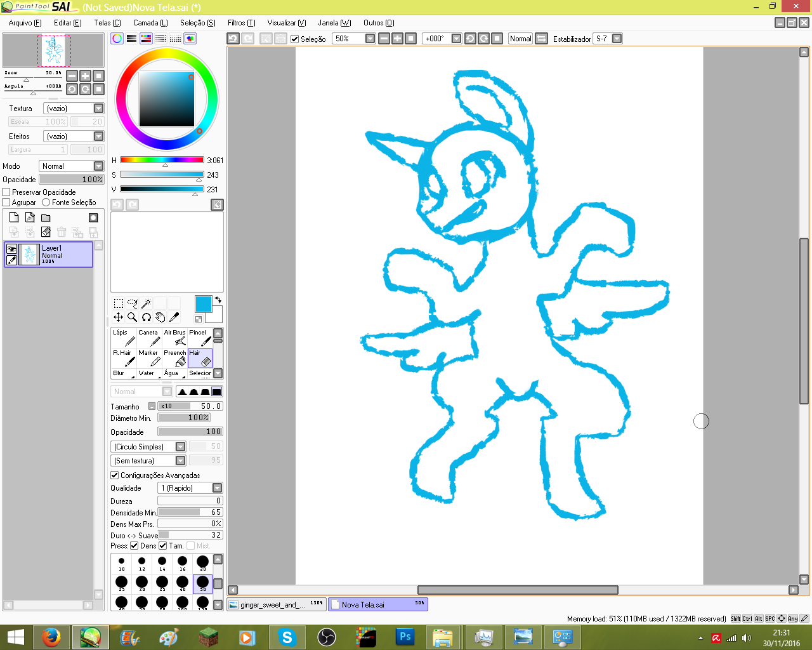Uncheck the Press Dens checkbox
This screenshot has height=650, width=812.
(134, 545)
